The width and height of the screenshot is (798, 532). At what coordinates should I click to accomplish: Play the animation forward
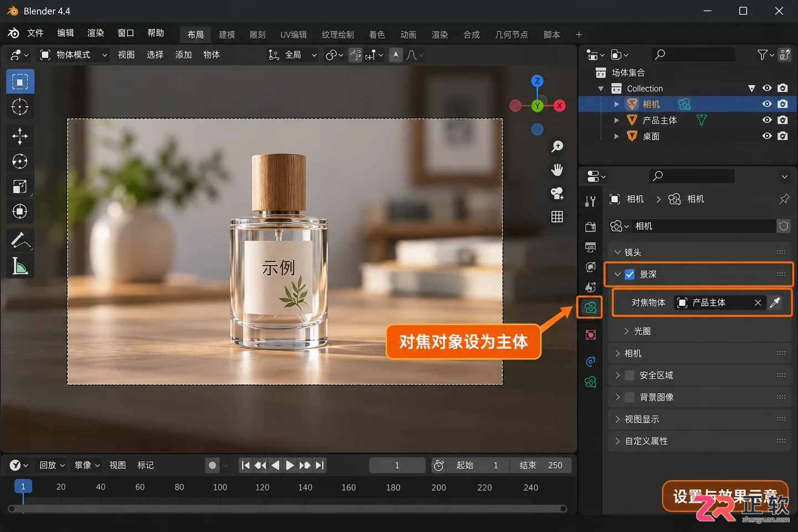click(290, 465)
